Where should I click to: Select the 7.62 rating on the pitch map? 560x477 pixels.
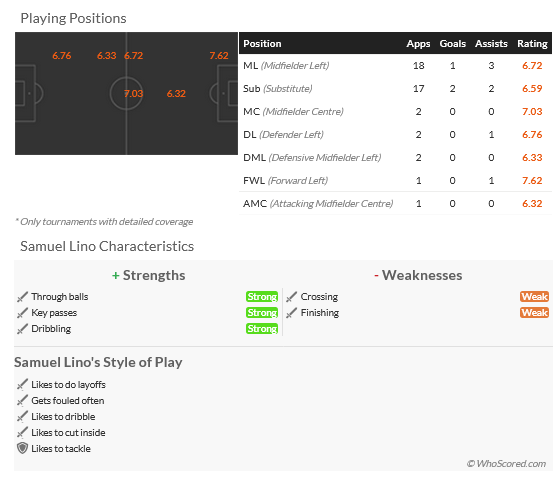(x=219, y=56)
